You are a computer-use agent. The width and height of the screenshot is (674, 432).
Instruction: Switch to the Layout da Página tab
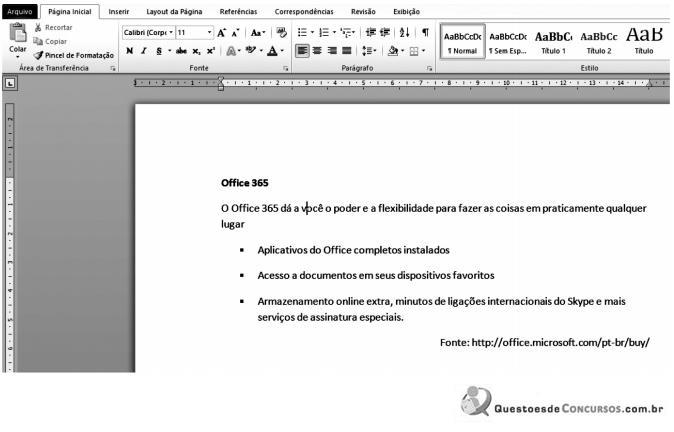tap(174, 12)
